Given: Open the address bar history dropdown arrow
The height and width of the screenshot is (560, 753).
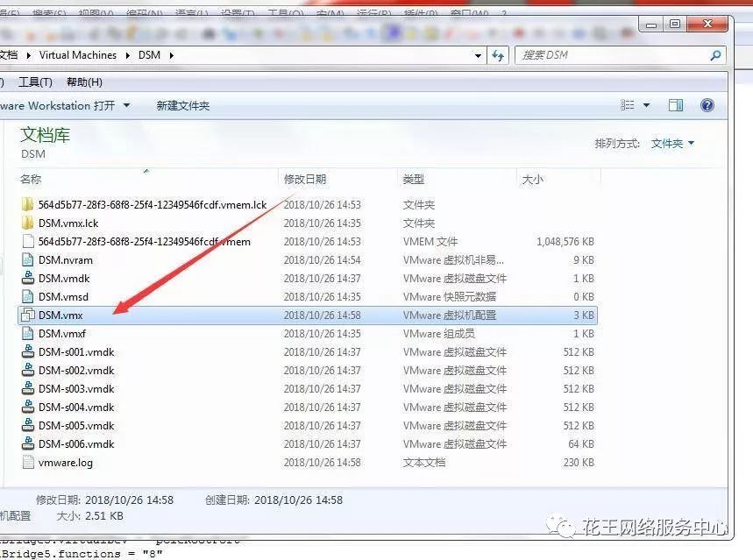Looking at the screenshot, I should [x=478, y=54].
